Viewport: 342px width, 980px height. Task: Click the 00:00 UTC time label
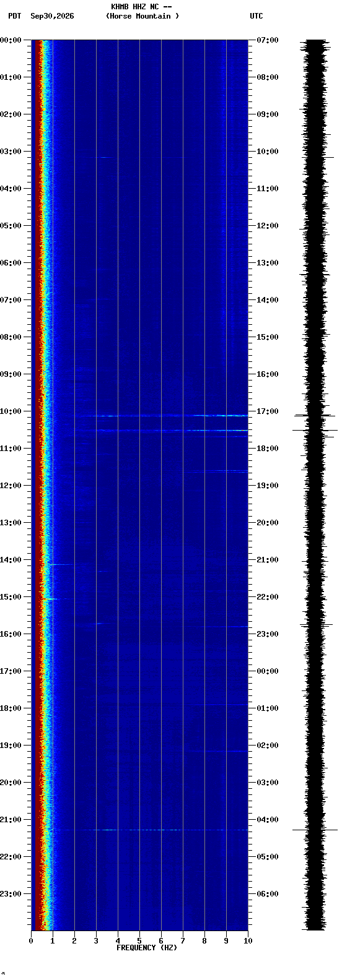click(268, 671)
